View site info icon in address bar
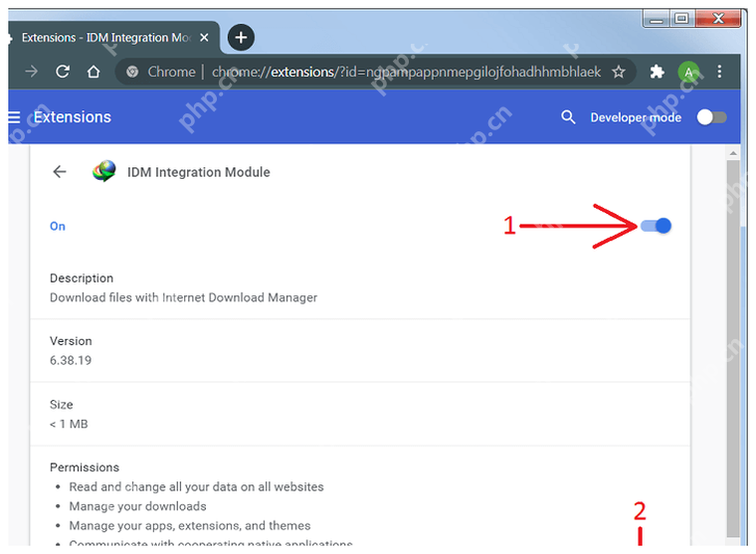 click(x=132, y=72)
